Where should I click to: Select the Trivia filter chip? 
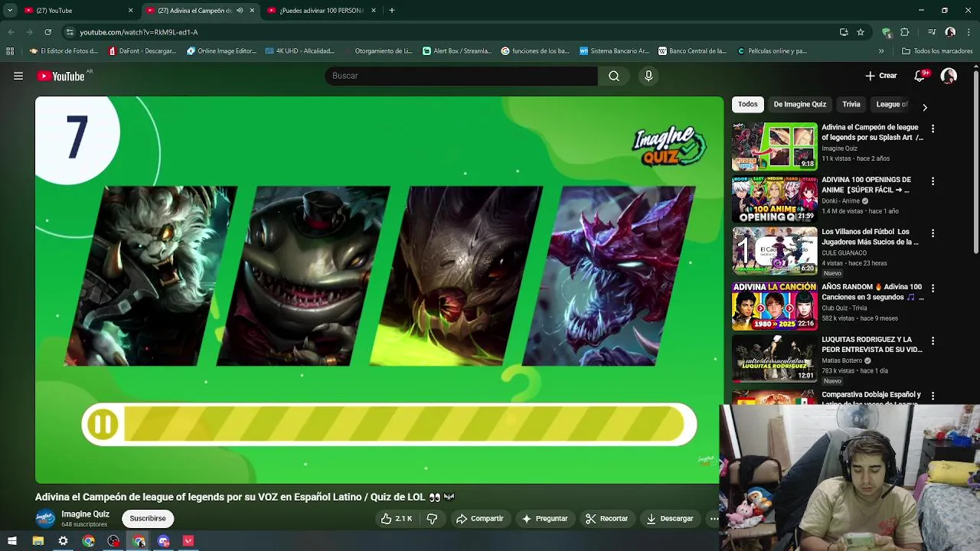[851, 104]
